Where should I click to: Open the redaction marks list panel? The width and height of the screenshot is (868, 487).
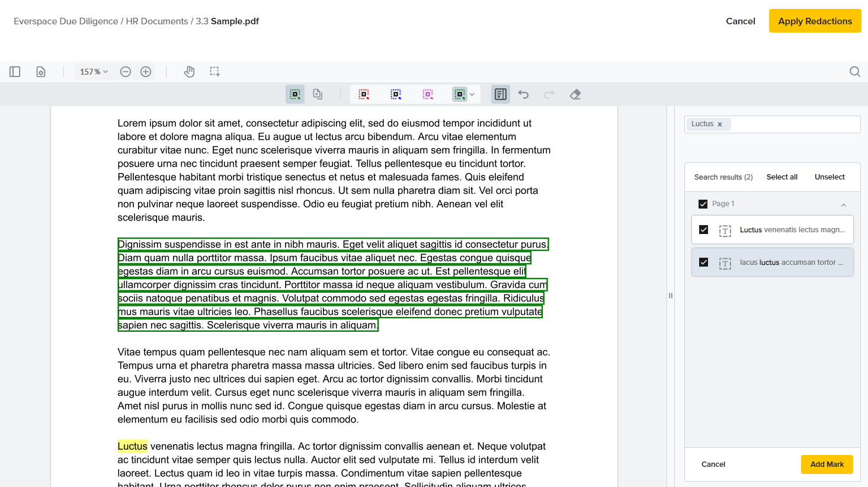coord(500,94)
